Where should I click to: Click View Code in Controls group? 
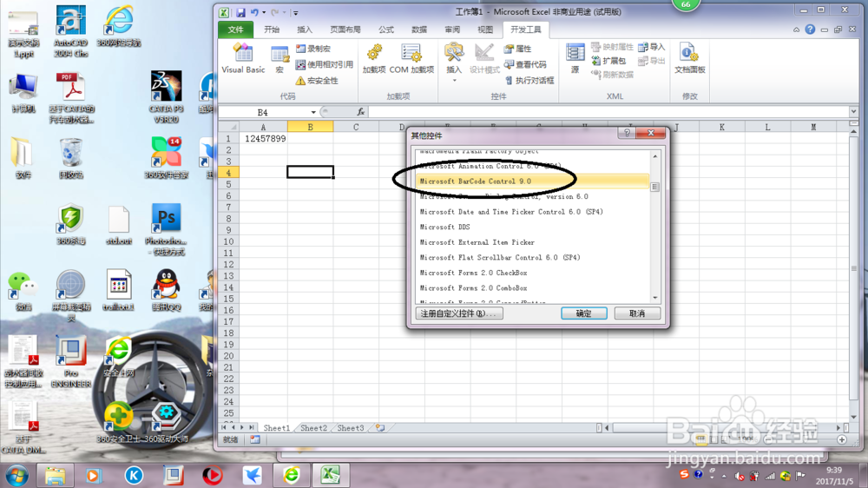pyautogui.click(x=525, y=65)
